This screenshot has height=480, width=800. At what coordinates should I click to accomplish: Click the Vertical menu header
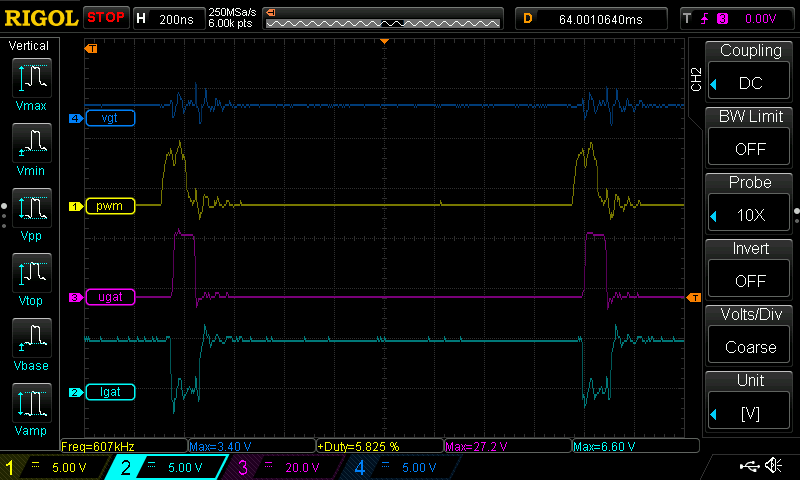point(29,46)
